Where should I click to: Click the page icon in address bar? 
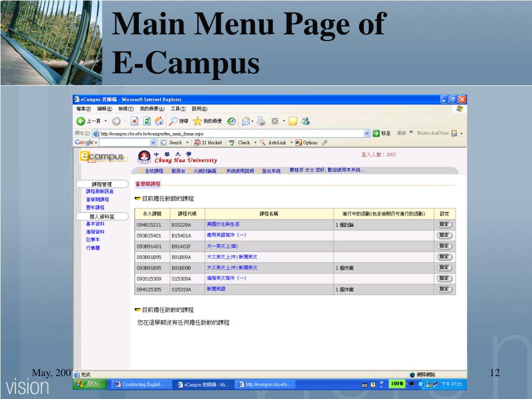pyautogui.click(x=96, y=134)
